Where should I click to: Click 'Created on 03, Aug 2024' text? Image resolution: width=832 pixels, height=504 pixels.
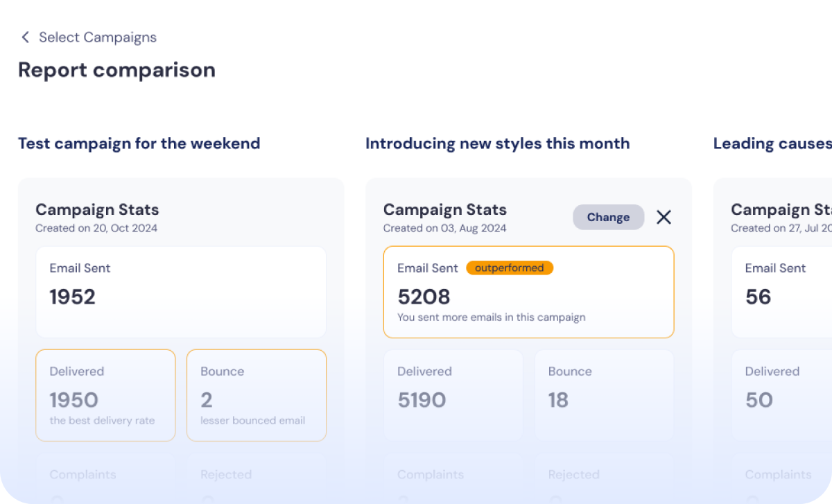pyautogui.click(x=444, y=228)
